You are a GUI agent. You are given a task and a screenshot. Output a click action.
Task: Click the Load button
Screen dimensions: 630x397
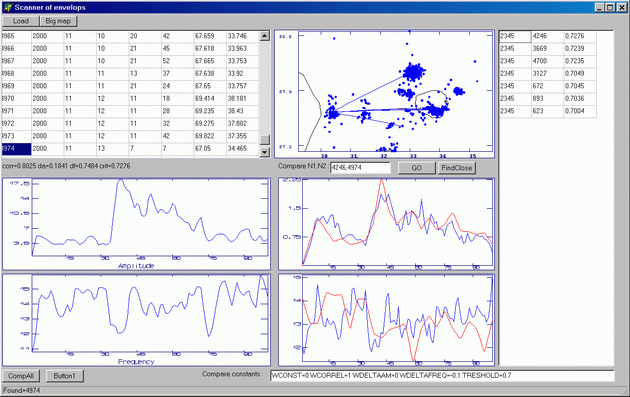(20, 21)
